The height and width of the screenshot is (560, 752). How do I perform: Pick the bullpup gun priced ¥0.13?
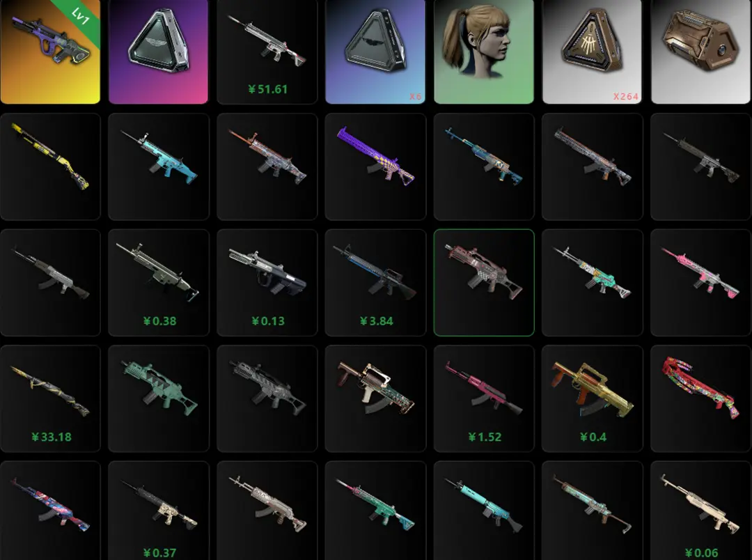tap(267, 283)
